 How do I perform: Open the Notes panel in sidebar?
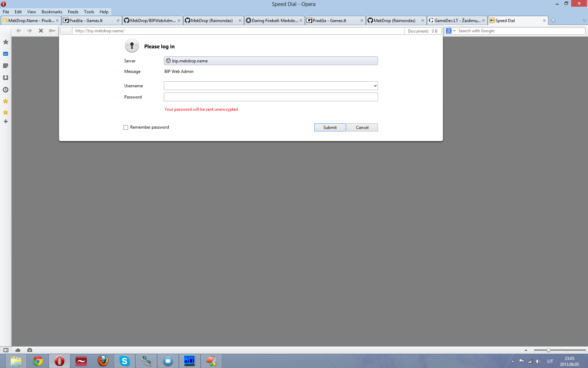6,66
